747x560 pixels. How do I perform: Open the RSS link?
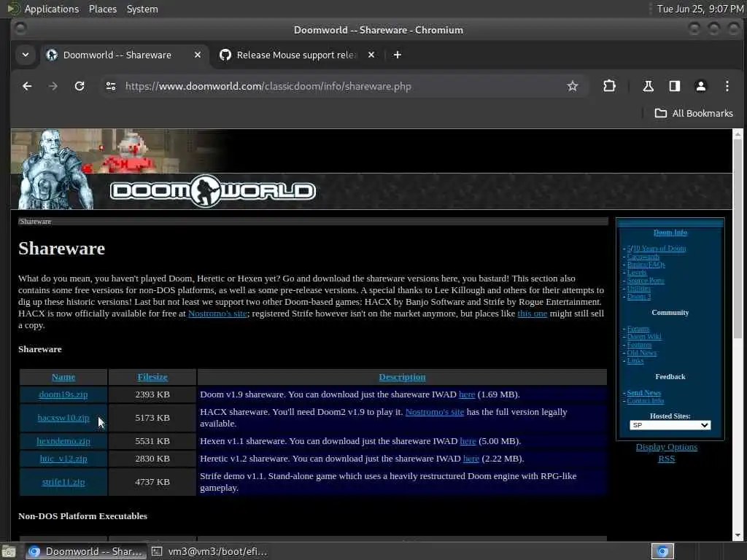click(667, 459)
